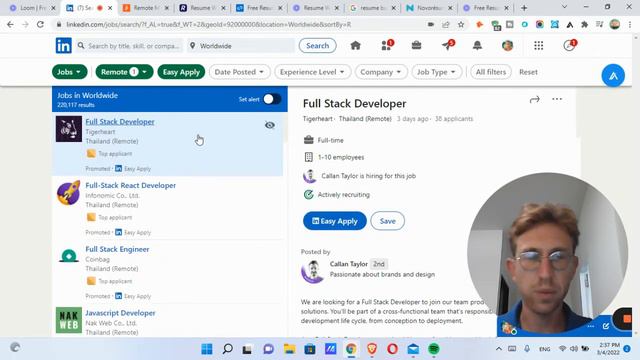
Task: Click the blue scroll-to-top arrow button
Action: (613, 76)
